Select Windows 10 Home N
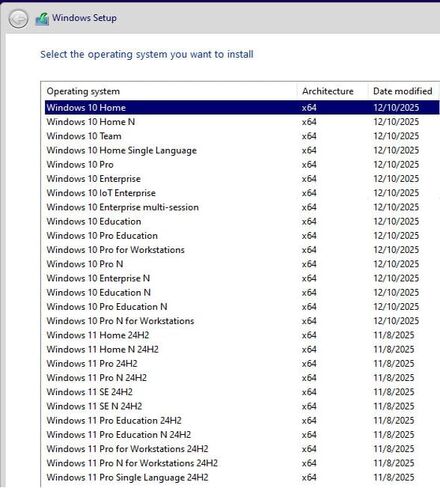The width and height of the screenshot is (440, 488). coord(242,122)
